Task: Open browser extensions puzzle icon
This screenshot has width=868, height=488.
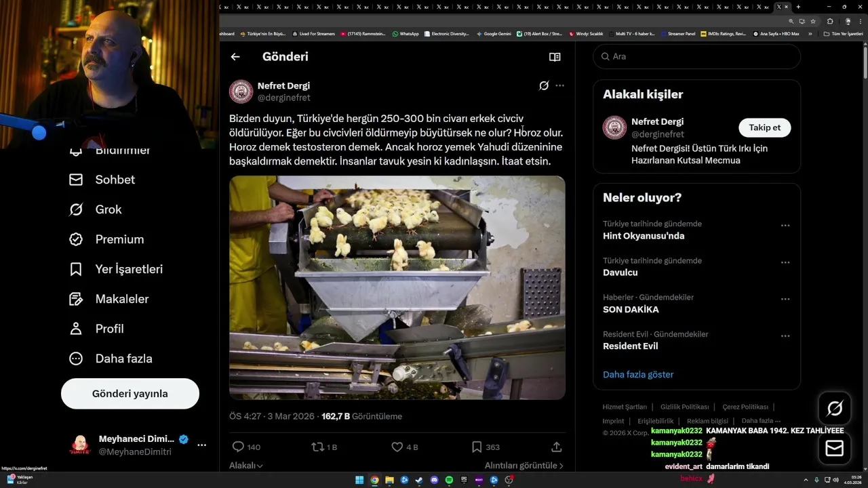Action: pyautogui.click(x=830, y=21)
